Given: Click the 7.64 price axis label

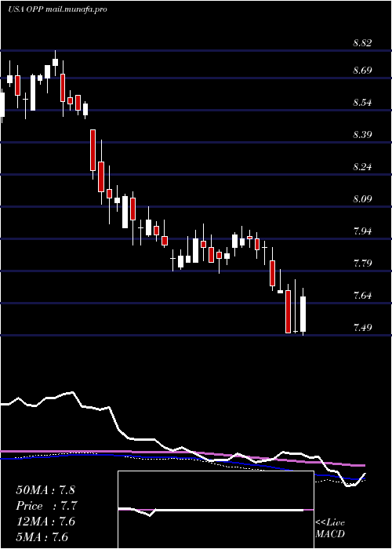Looking at the screenshot, I should click(362, 296).
